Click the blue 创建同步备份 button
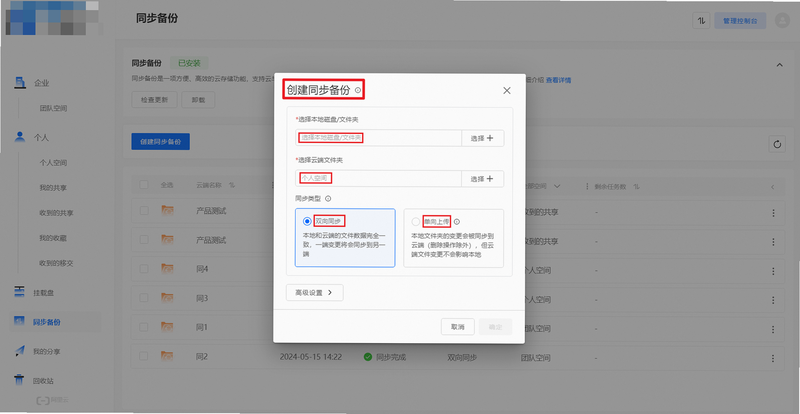The image size is (800, 414). (160, 141)
